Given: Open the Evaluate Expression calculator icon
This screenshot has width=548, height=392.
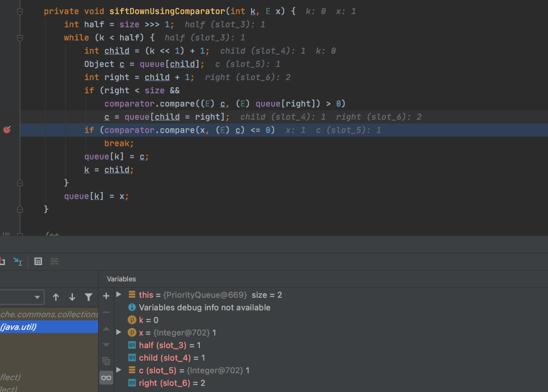Looking at the screenshot, I should click(x=38, y=262).
